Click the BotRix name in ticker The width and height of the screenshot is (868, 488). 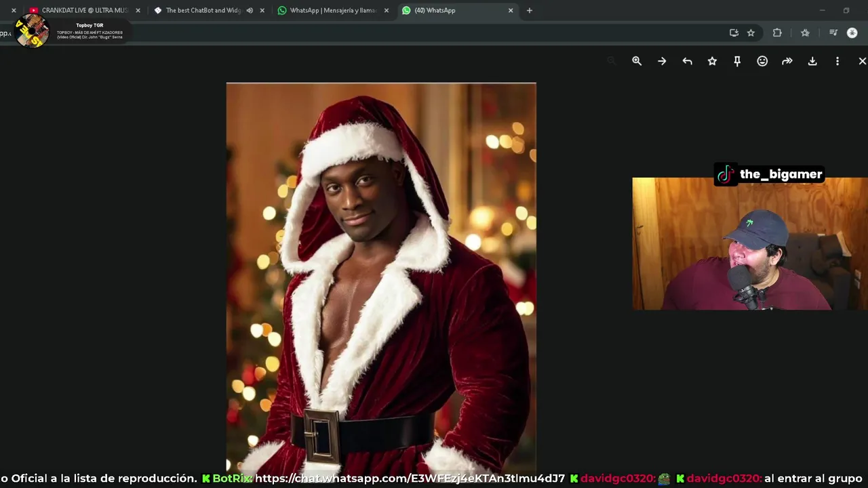click(232, 479)
